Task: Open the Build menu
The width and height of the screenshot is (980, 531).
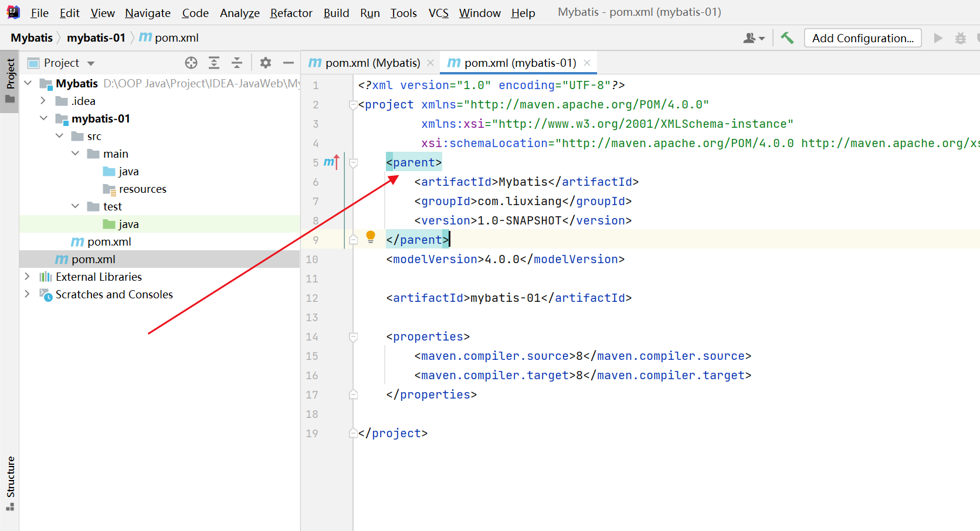Action: coord(336,13)
